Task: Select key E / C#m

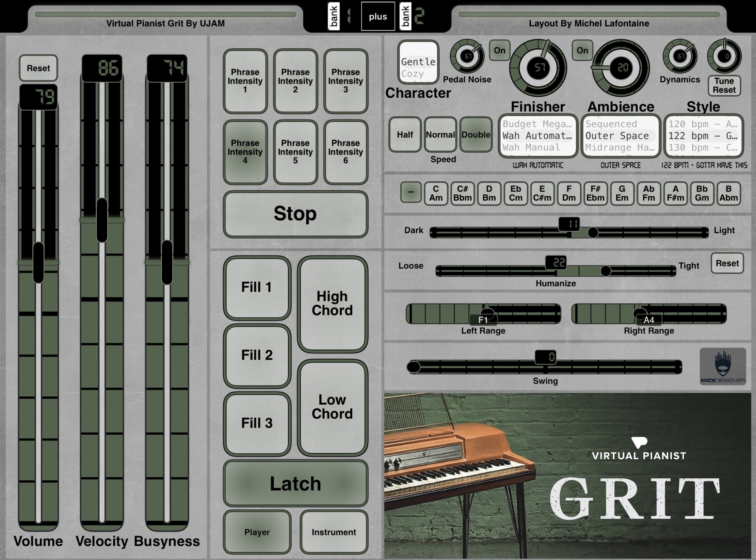Action: [x=542, y=193]
